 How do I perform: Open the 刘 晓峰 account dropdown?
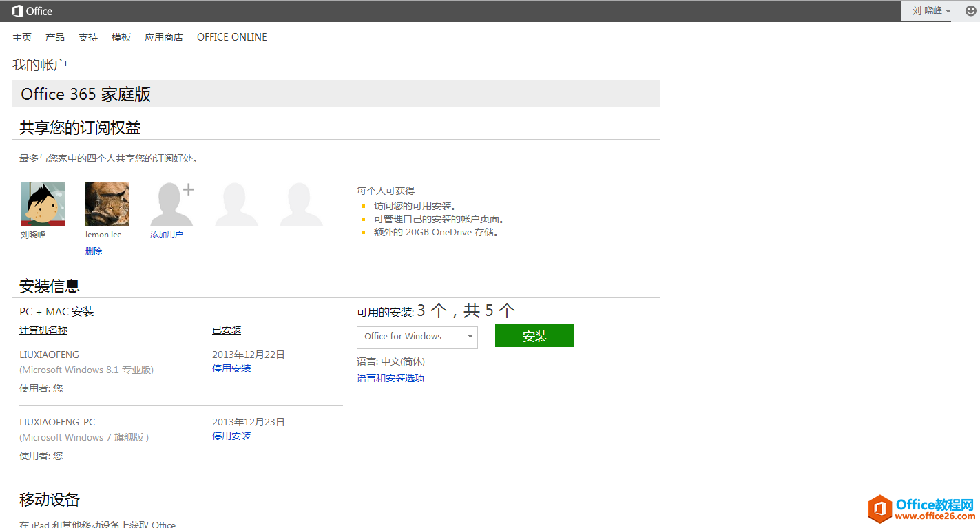[x=931, y=11]
